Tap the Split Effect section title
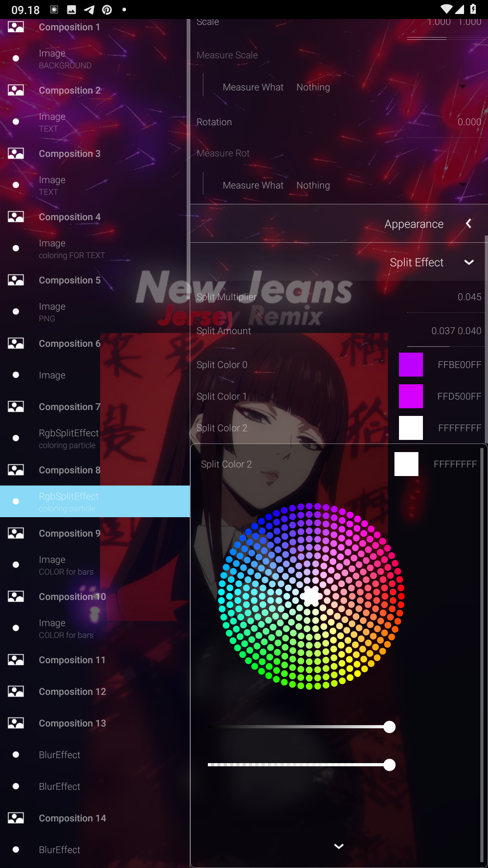This screenshot has width=488, height=868. click(x=417, y=263)
